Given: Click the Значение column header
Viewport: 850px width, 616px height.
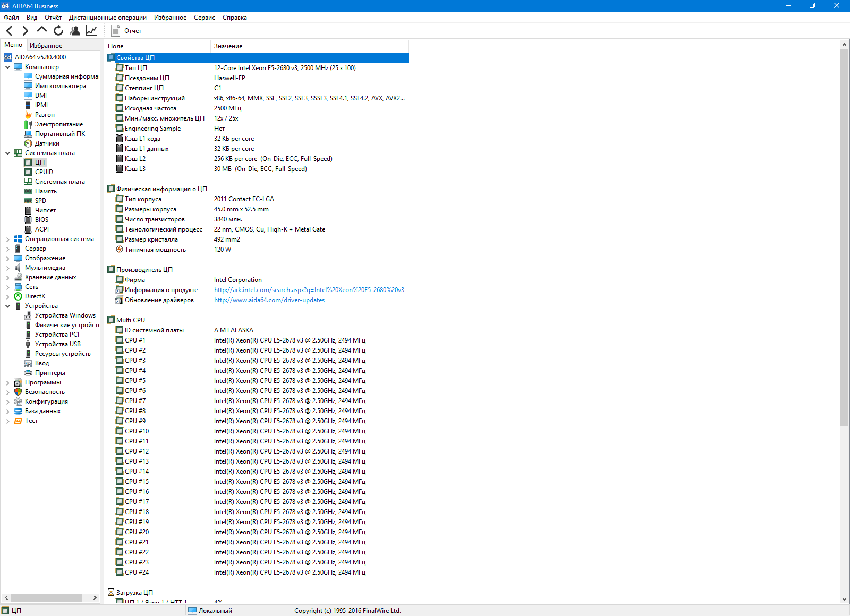Looking at the screenshot, I should pyautogui.click(x=309, y=46).
